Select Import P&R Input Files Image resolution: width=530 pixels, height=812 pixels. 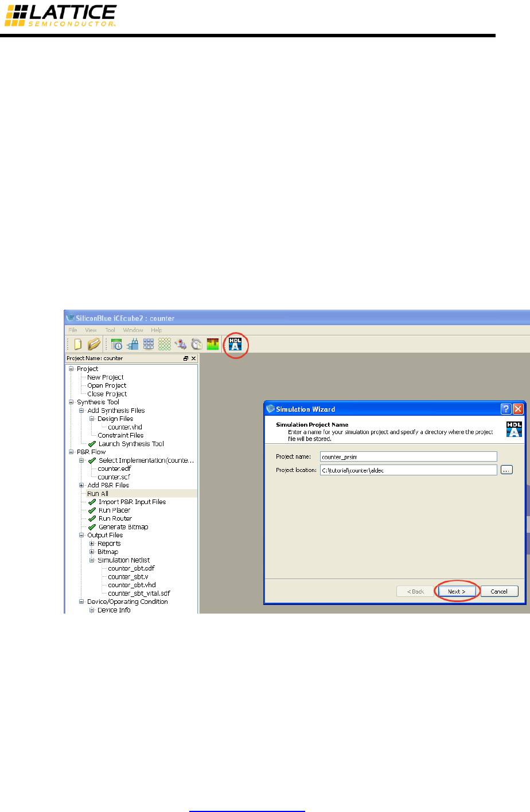tap(132, 502)
